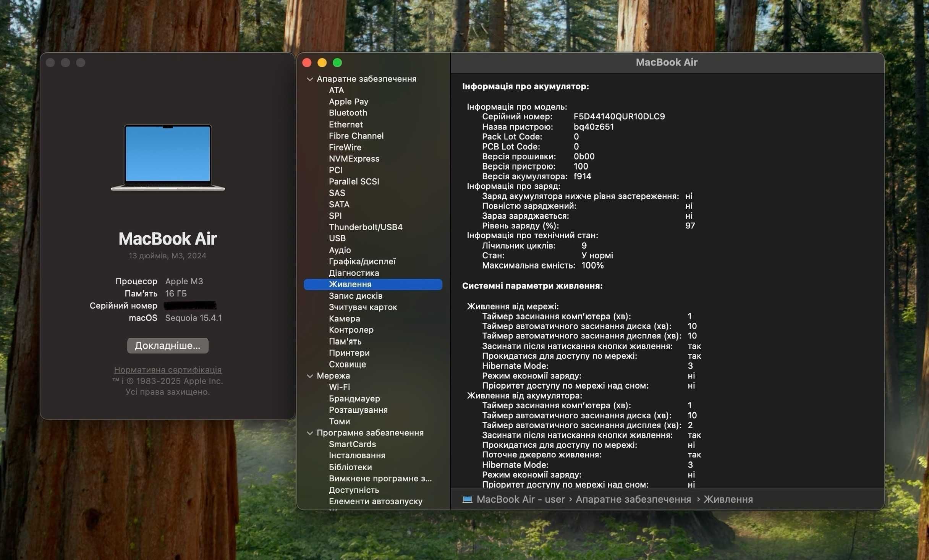
Task: Click the Докладніше... button
Action: [168, 345]
